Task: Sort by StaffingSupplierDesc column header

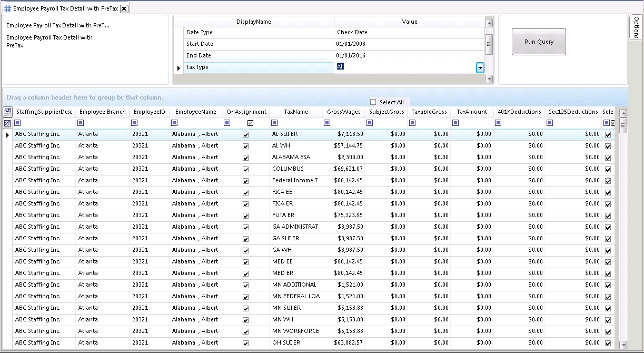Action: [x=44, y=112]
